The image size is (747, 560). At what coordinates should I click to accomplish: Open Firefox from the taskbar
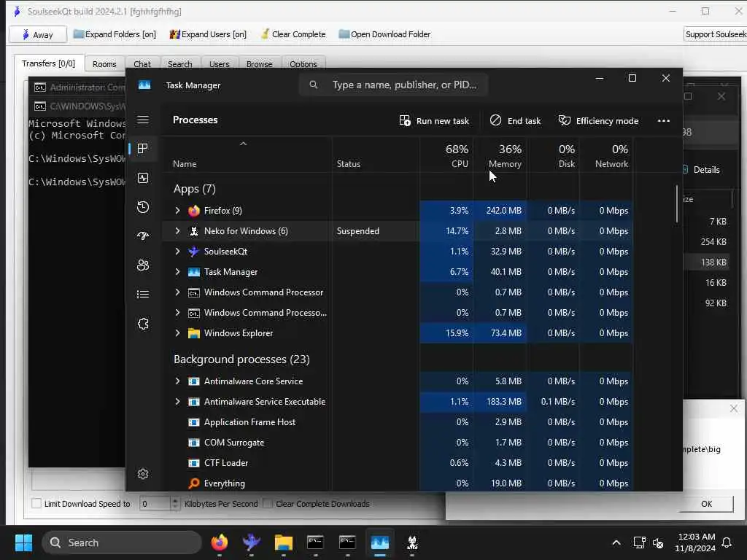point(220,542)
